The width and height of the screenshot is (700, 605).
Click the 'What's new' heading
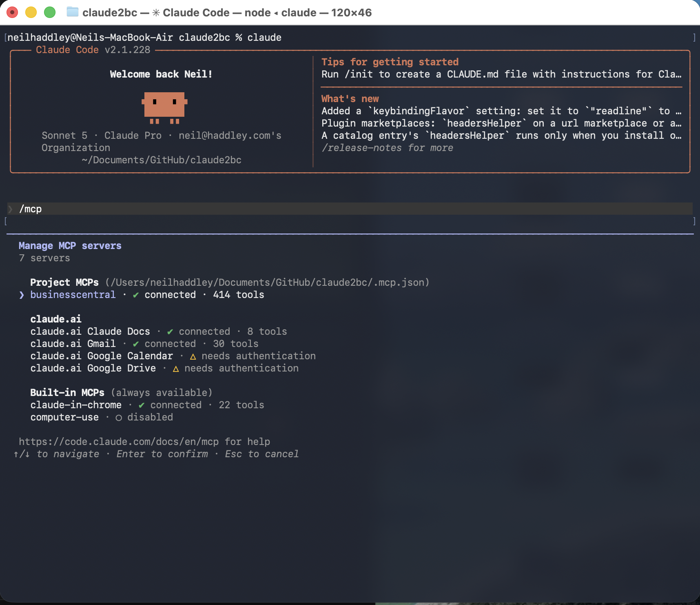(x=350, y=99)
